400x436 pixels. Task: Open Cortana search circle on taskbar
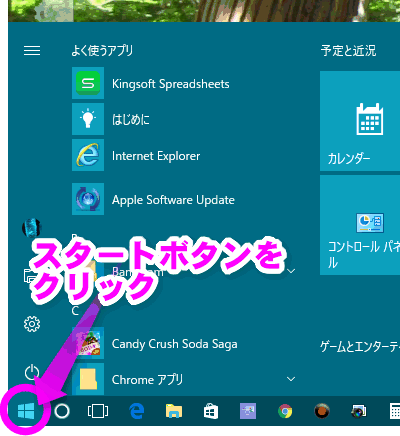[62, 411]
